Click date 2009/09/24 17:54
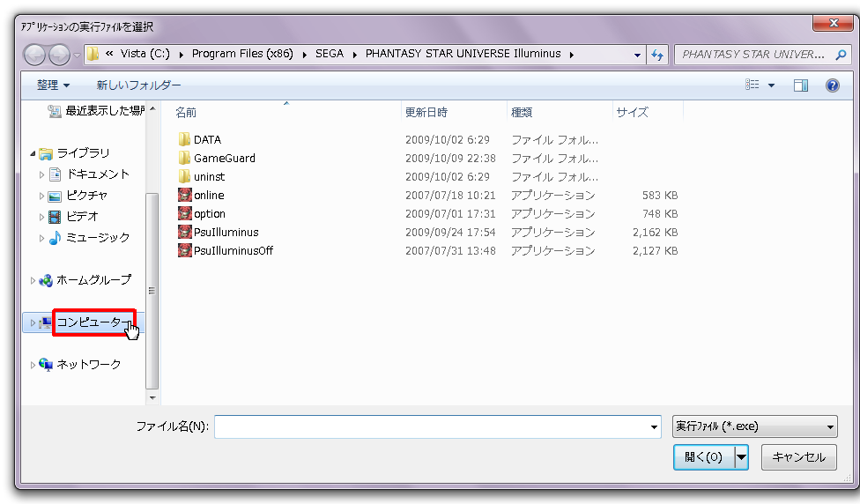Image resolution: width=860 pixels, height=504 pixels. 450,233
